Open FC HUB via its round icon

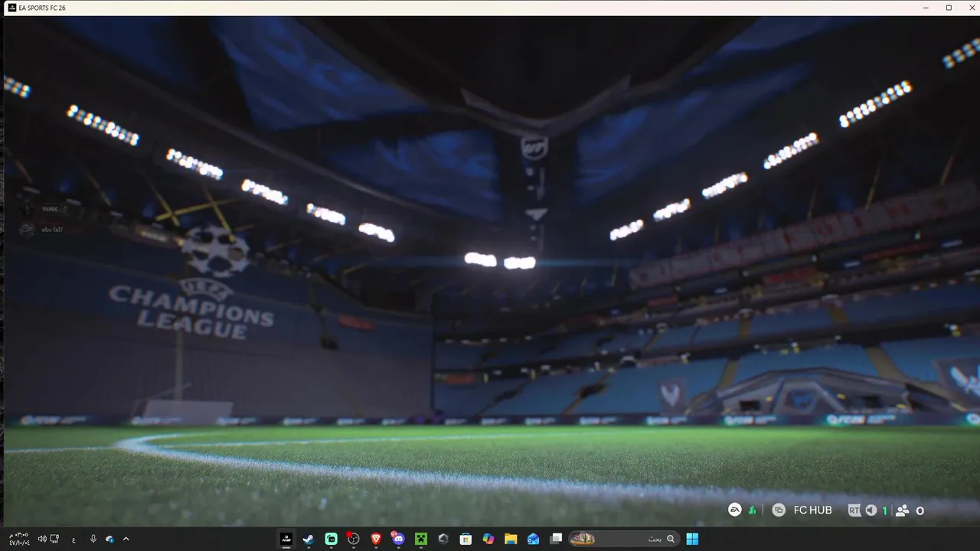(x=779, y=510)
